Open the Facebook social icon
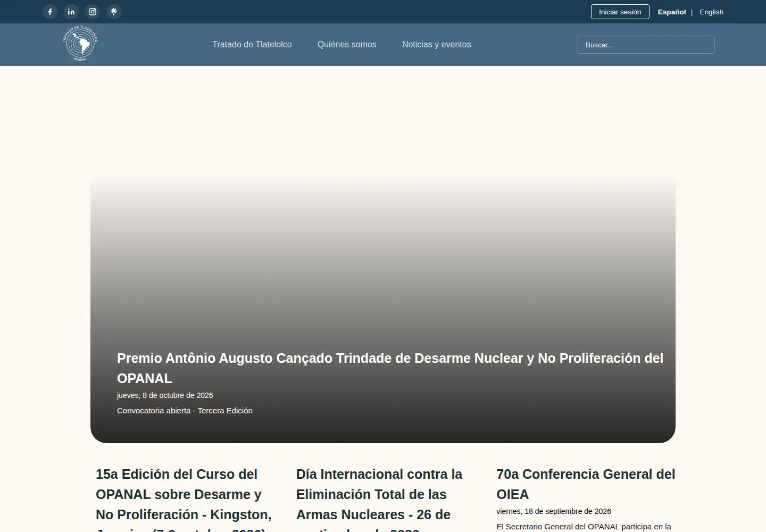This screenshot has width=766, height=532. (x=50, y=12)
